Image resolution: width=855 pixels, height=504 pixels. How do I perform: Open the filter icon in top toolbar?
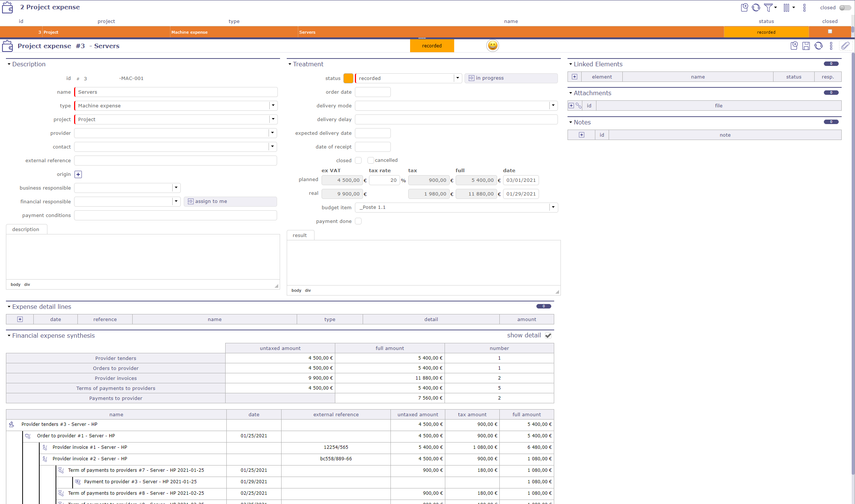click(768, 7)
